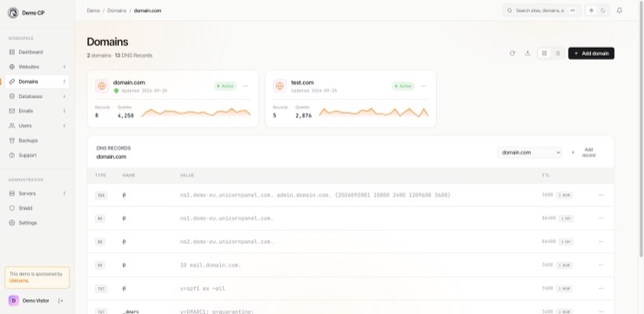The width and height of the screenshot is (644, 314).
Task: Click value 'ns2.demo-eu.unicornpanel.com.'
Action: (226, 242)
